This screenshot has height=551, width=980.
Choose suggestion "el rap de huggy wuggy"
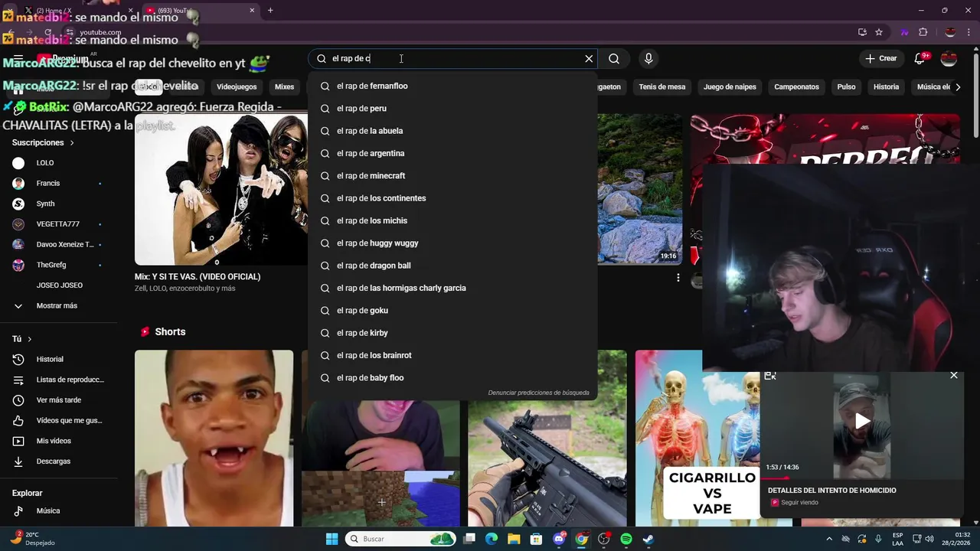click(452, 243)
